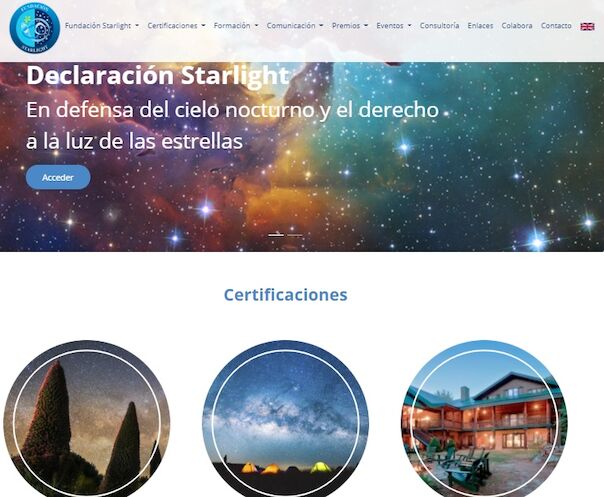Viewport: 604px width, 497px height.
Task: Open the wooden lodge certification image
Action: (x=484, y=419)
